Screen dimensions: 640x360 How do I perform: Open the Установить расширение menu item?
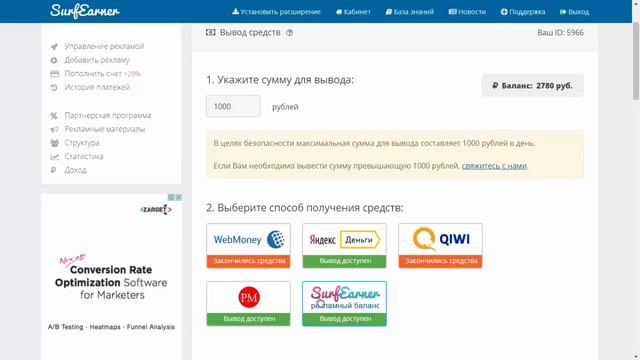click(x=276, y=11)
